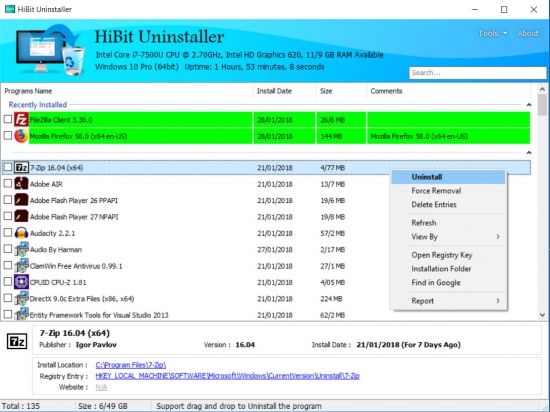Tick the 7-Zip 16.04 checkbox
The height and width of the screenshot is (412, 550).
pyautogui.click(x=8, y=167)
